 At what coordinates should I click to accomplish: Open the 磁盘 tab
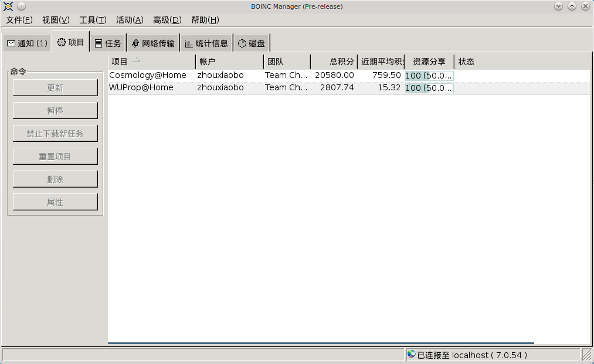coord(252,43)
